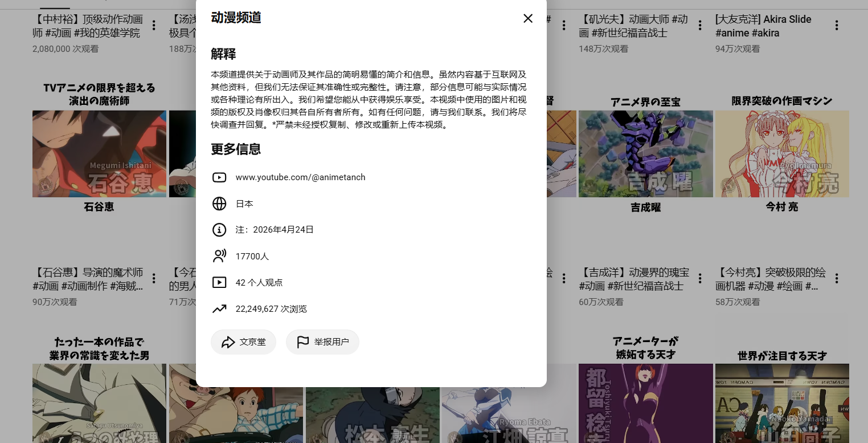The width and height of the screenshot is (868, 443).
Task: Open the more options menu for the 矶光夫 video
Action: (701, 25)
